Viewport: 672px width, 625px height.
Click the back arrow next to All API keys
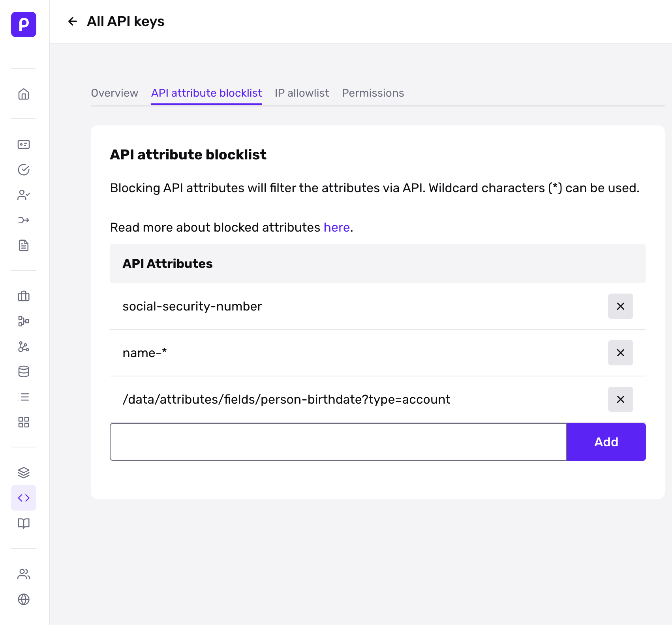(72, 21)
